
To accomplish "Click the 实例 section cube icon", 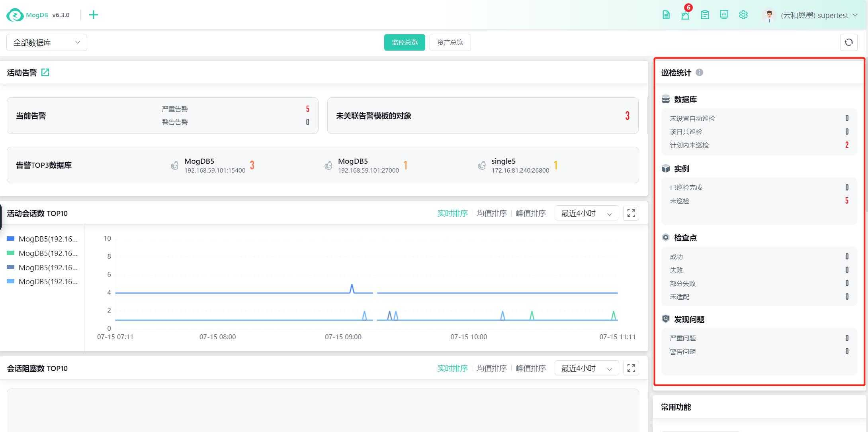I will click(666, 169).
